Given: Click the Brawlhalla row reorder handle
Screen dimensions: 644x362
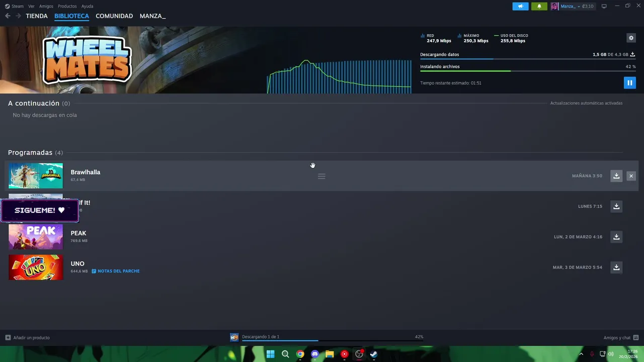Looking at the screenshot, I should 321,176.
